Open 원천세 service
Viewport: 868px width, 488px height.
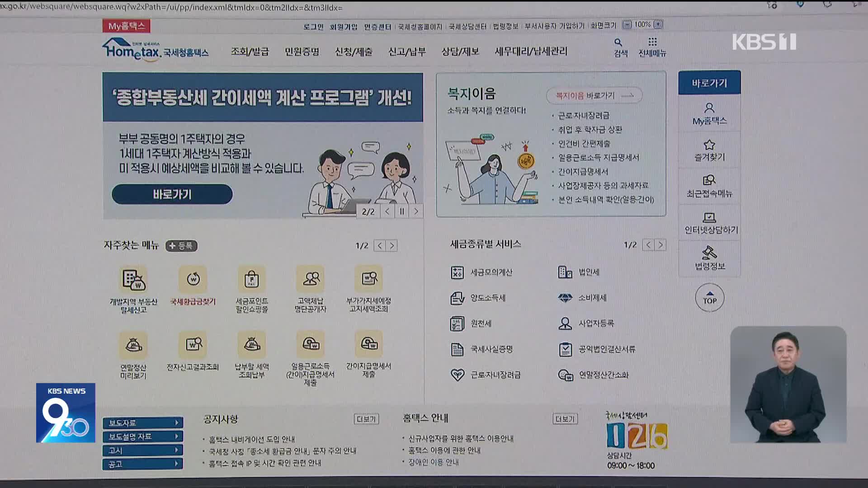(x=471, y=324)
